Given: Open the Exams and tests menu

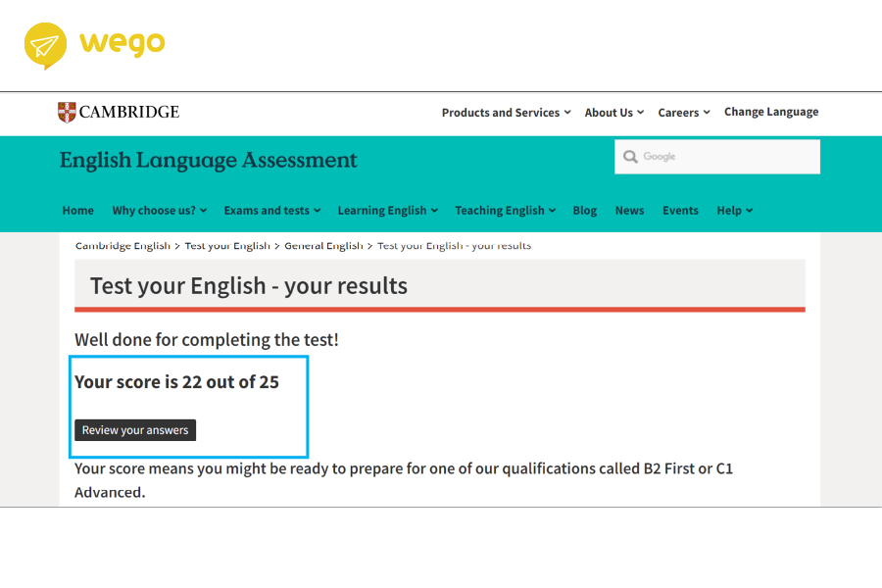Looking at the screenshot, I should [271, 211].
